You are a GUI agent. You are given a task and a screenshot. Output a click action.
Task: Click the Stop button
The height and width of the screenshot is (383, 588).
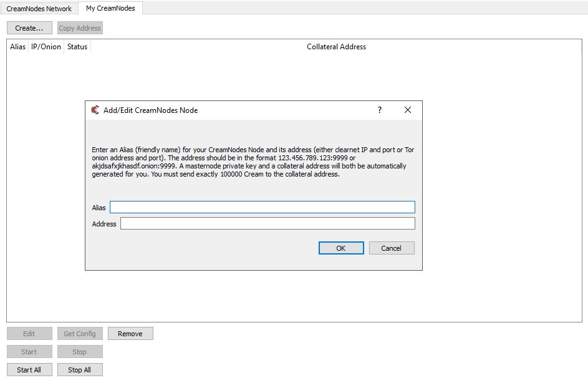click(80, 351)
